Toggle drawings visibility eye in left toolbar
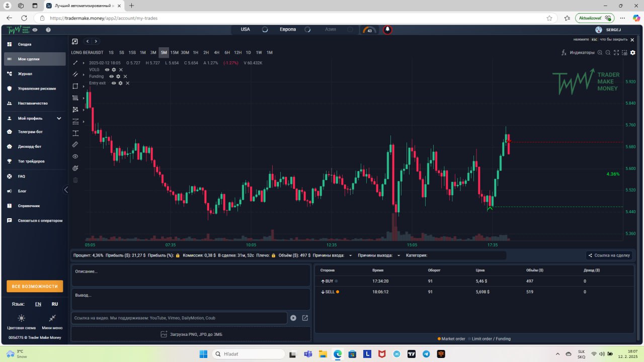This screenshot has height=362, width=644. click(75, 156)
